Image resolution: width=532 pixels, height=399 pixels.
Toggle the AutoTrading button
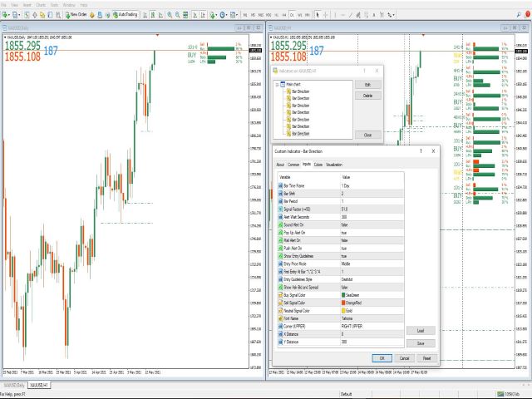click(x=126, y=15)
